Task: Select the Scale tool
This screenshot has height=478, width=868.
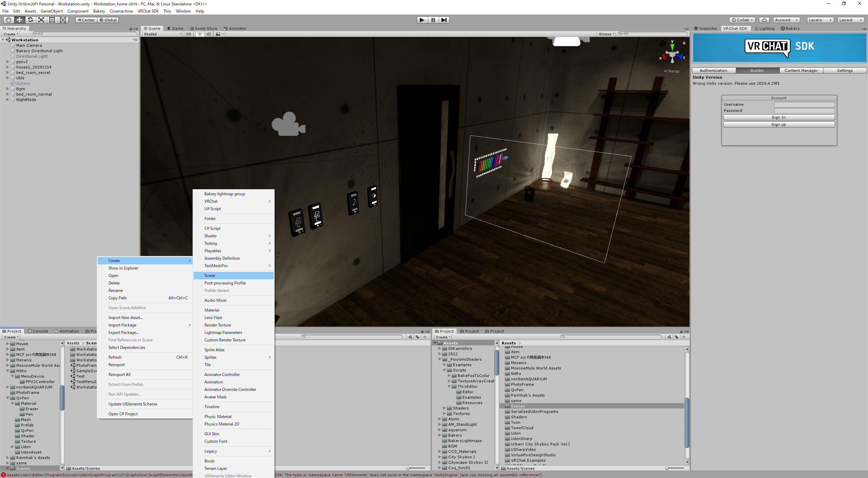Action: 41,20
